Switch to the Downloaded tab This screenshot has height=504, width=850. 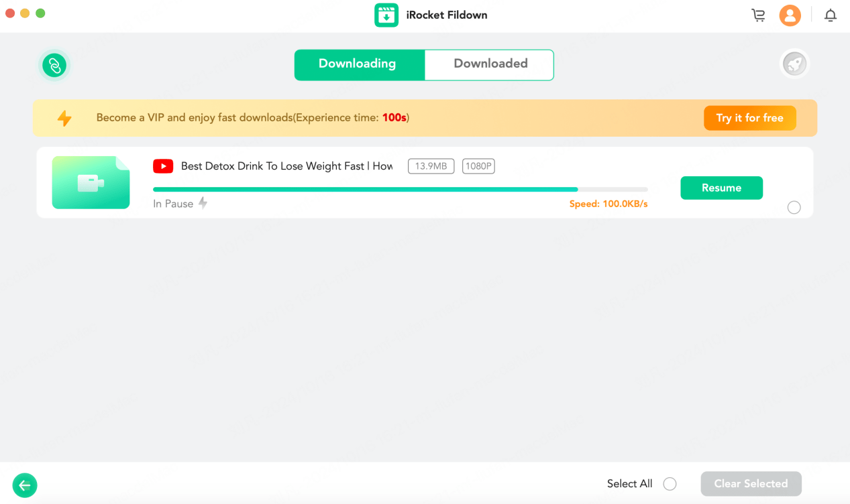(x=490, y=64)
